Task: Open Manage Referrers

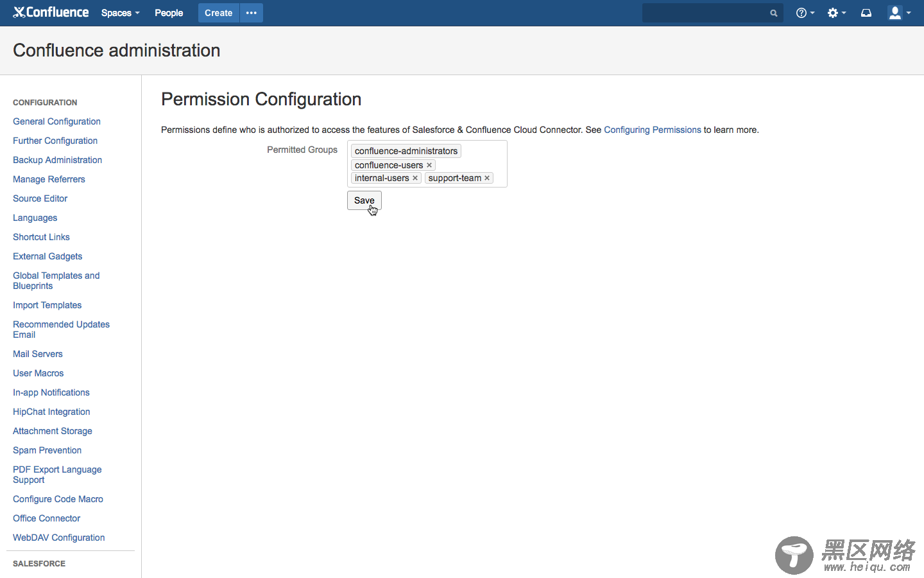Action: pyautogui.click(x=49, y=179)
